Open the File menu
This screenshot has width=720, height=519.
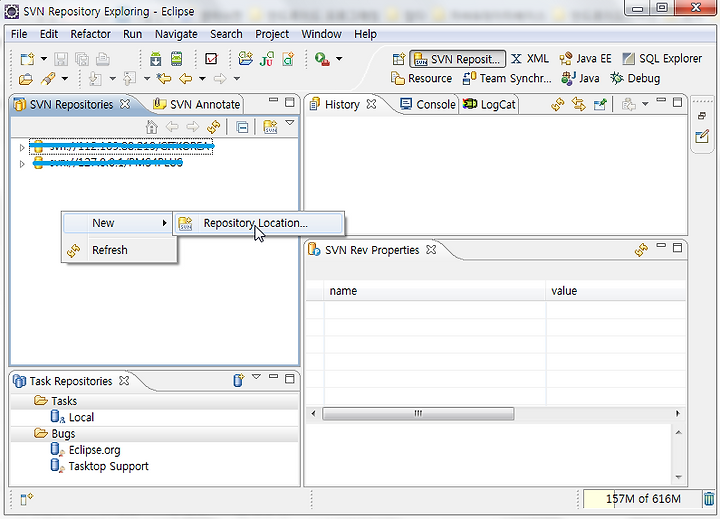19,34
